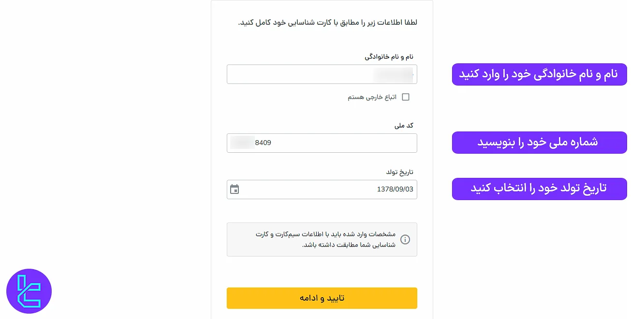Check the اتباع خارجی هستم foreign national checkbox
The image size is (644, 319).
pyautogui.click(x=406, y=97)
